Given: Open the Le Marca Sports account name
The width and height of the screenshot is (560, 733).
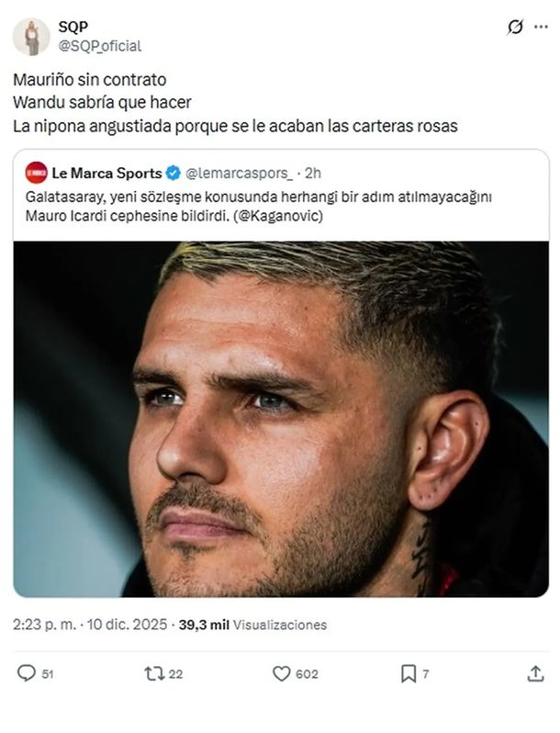Looking at the screenshot, I should click(x=106, y=173).
